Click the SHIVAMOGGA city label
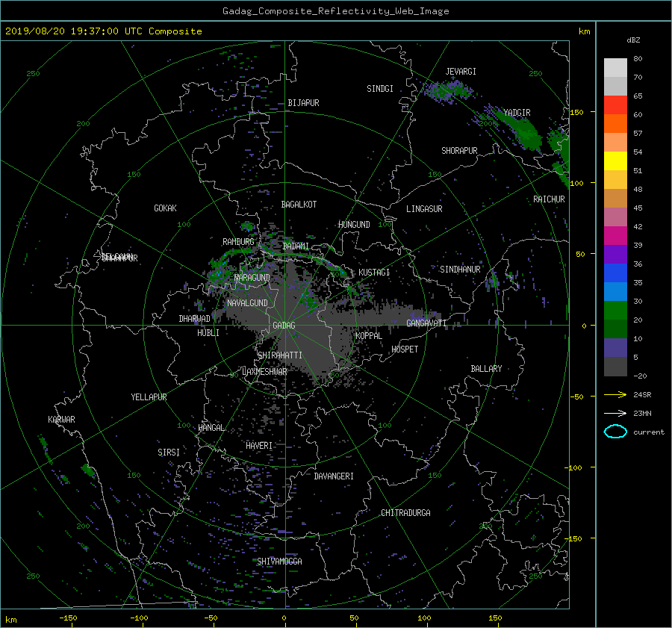This screenshot has width=672, height=628. (x=279, y=562)
